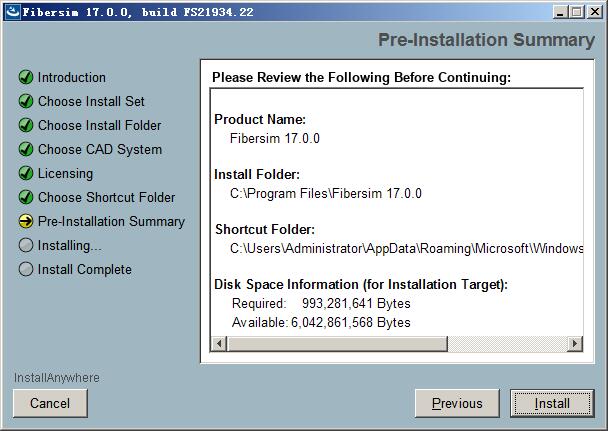Viewport: 608px width, 431px height.
Task: Click the checkmark icon next to Choose Shortcut Folder
Action: pyautogui.click(x=26, y=197)
